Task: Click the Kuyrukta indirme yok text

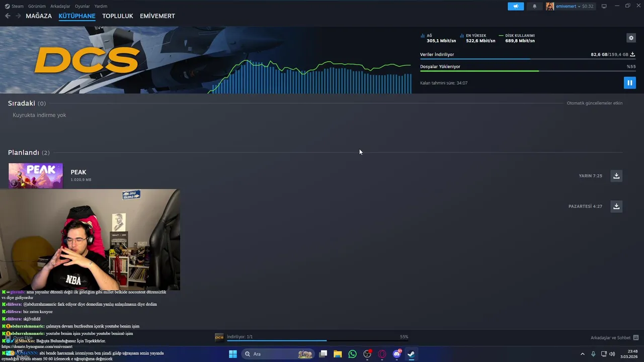Action: (39, 115)
